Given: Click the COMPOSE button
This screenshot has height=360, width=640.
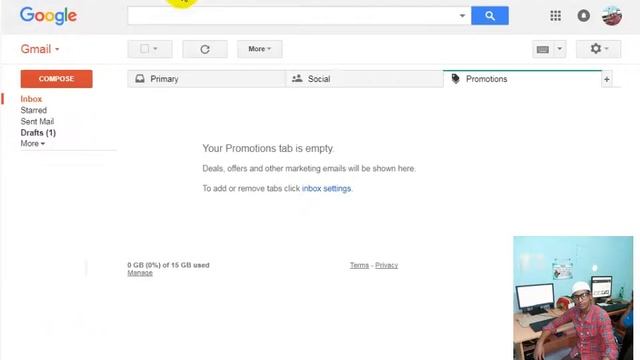Looking at the screenshot, I should [56, 79].
